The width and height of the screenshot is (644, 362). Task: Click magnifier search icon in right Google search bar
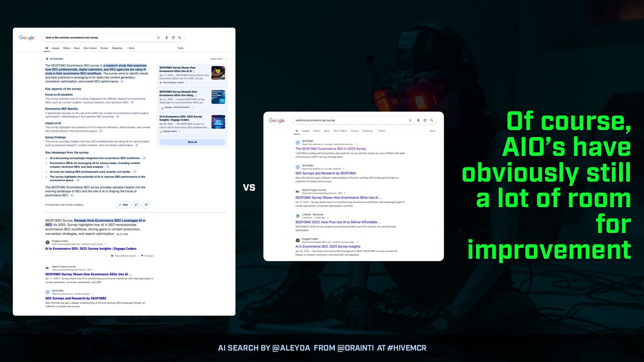point(432,120)
